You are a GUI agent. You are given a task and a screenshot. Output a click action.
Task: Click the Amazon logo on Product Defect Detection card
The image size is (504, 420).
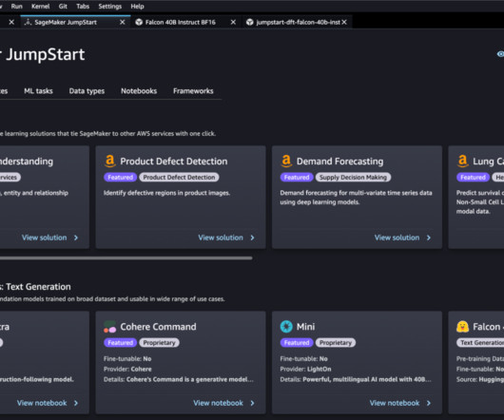[110, 161]
